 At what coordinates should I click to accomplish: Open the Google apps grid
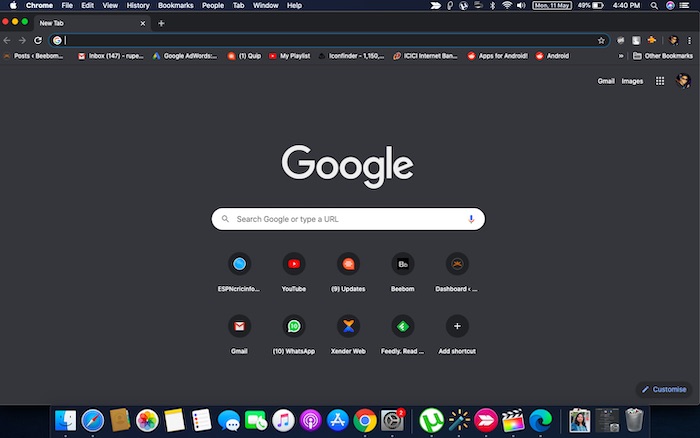pos(660,81)
